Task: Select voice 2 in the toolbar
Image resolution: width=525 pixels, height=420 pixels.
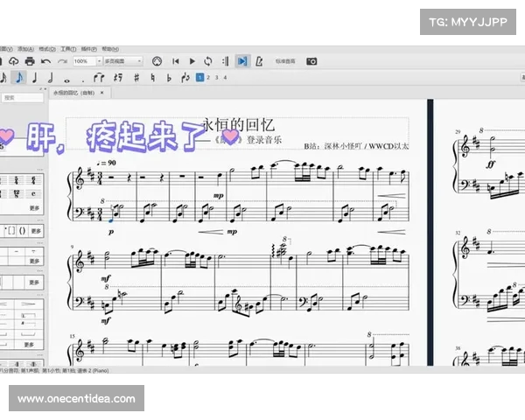Action: [x=208, y=78]
